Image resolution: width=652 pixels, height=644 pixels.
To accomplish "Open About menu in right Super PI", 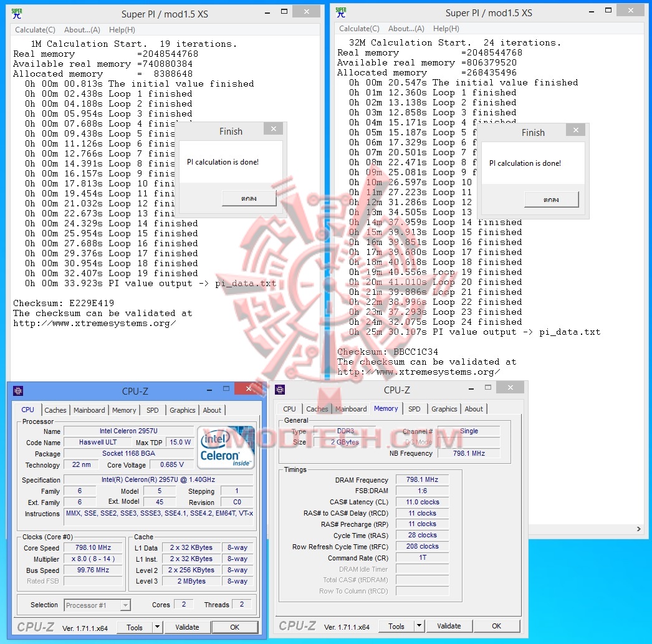I will click(406, 28).
